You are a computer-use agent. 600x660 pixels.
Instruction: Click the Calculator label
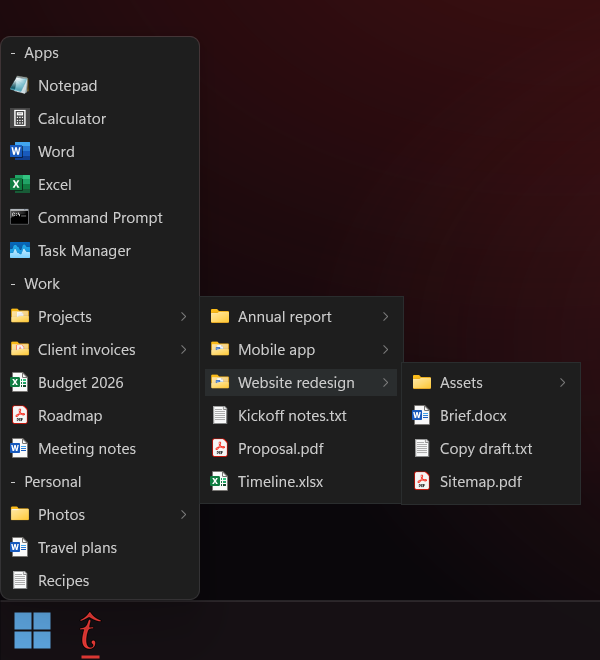pos(72,119)
